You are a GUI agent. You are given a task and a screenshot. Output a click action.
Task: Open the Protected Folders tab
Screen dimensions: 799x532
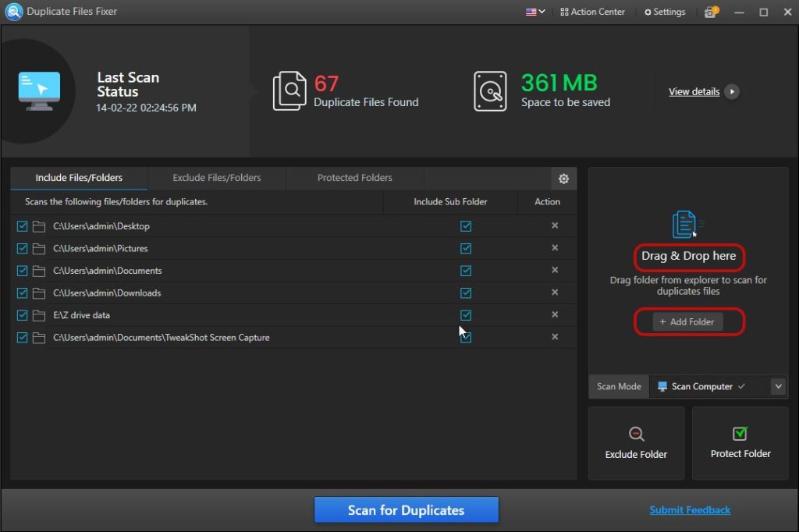pyautogui.click(x=355, y=178)
